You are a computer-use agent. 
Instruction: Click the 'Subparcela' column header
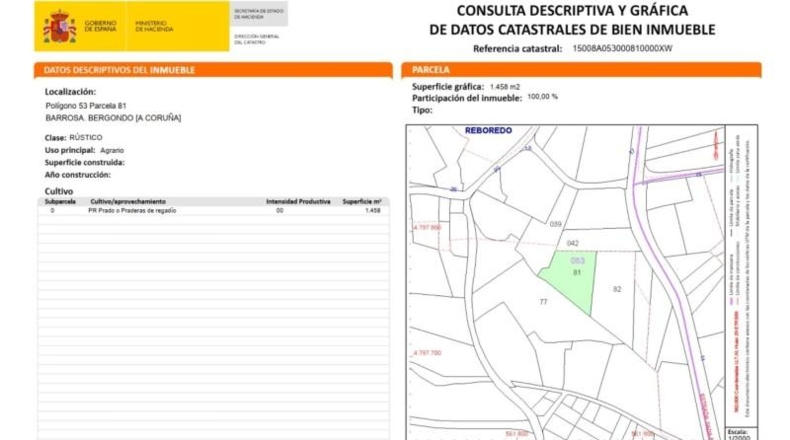60,202
